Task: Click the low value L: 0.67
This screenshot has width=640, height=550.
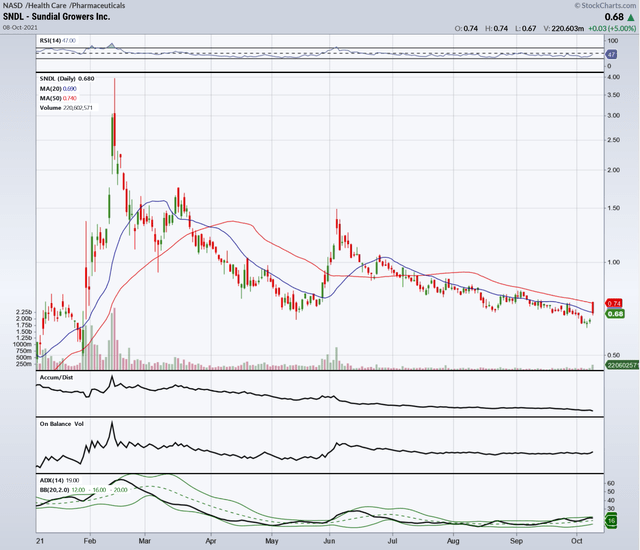Action: [525, 29]
